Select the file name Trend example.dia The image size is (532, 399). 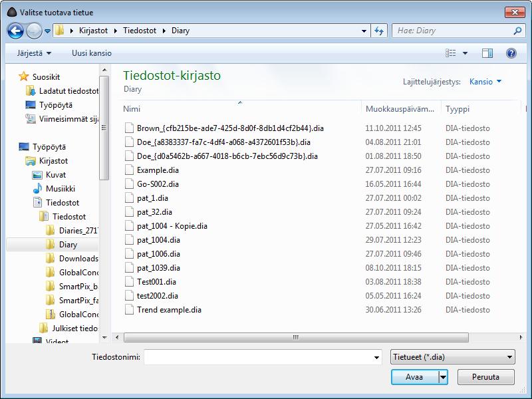[169, 310]
